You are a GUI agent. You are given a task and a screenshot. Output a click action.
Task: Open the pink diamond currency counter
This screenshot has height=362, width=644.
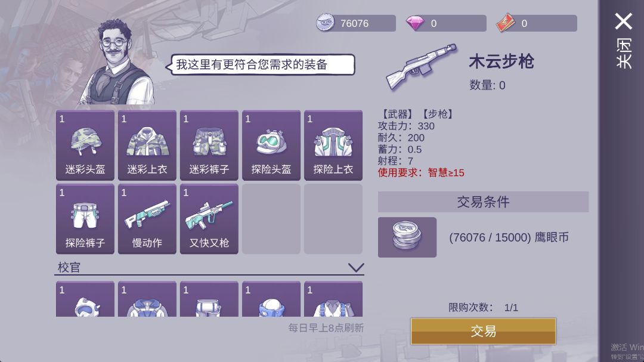pos(446,23)
